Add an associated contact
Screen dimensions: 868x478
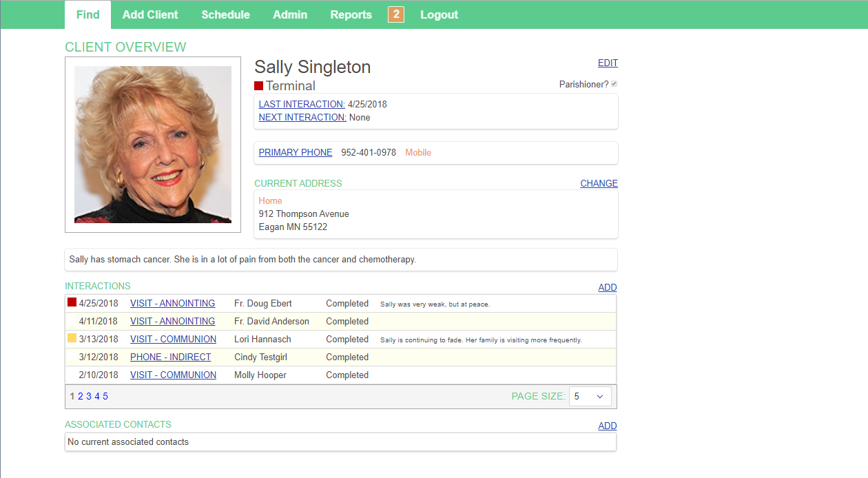point(607,426)
